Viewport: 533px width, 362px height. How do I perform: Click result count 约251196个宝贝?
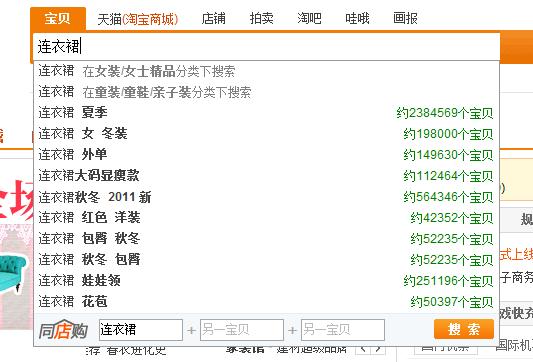pyautogui.click(x=448, y=281)
